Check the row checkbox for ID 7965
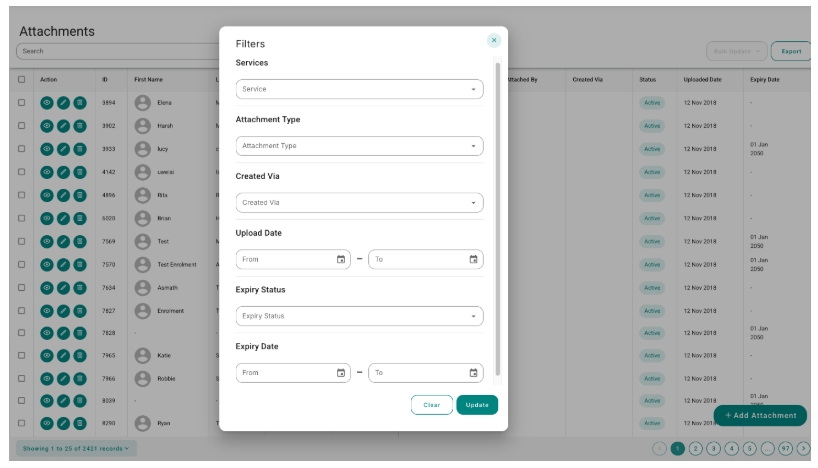818x468 pixels. [x=21, y=355]
